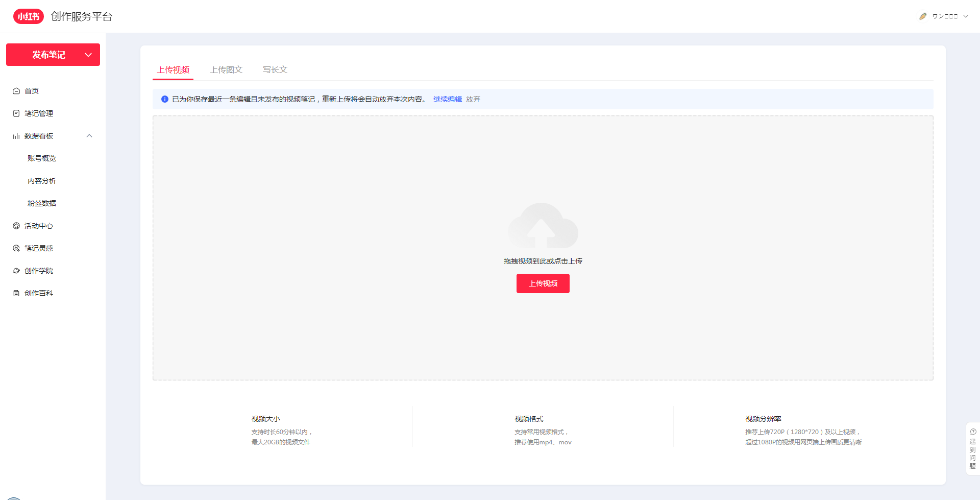The width and height of the screenshot is (980, 500).
Task: Click the cloud upload icon
Action: (543, 226)
